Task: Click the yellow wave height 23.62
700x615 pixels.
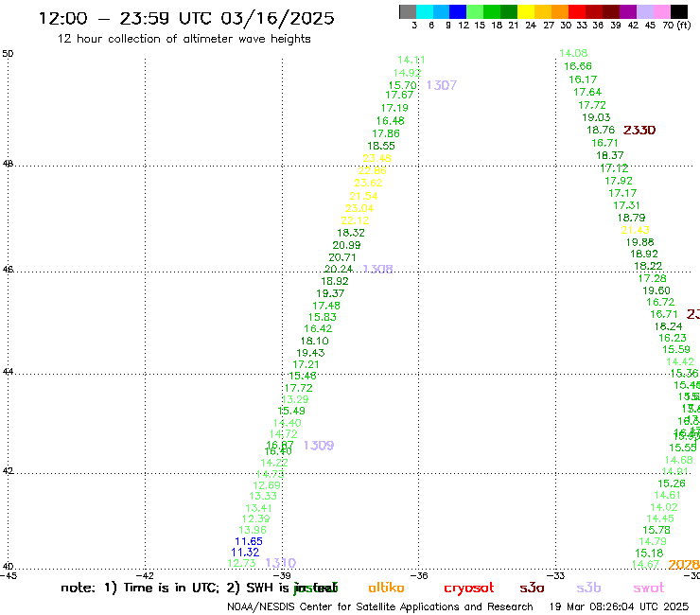Action: pos(368,184)
